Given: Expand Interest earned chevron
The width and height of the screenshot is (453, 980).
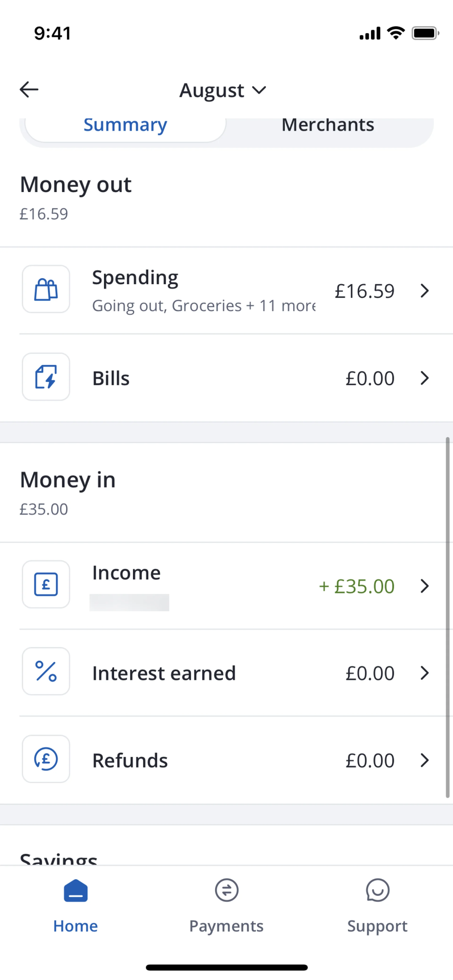Looking at the screenshot, I should (424, 673).
